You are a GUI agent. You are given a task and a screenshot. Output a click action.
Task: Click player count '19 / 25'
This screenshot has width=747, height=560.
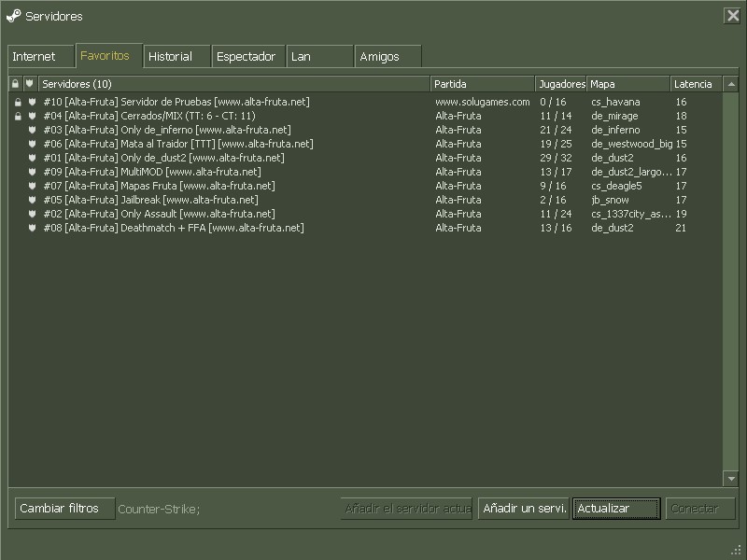tap(556, 144)
